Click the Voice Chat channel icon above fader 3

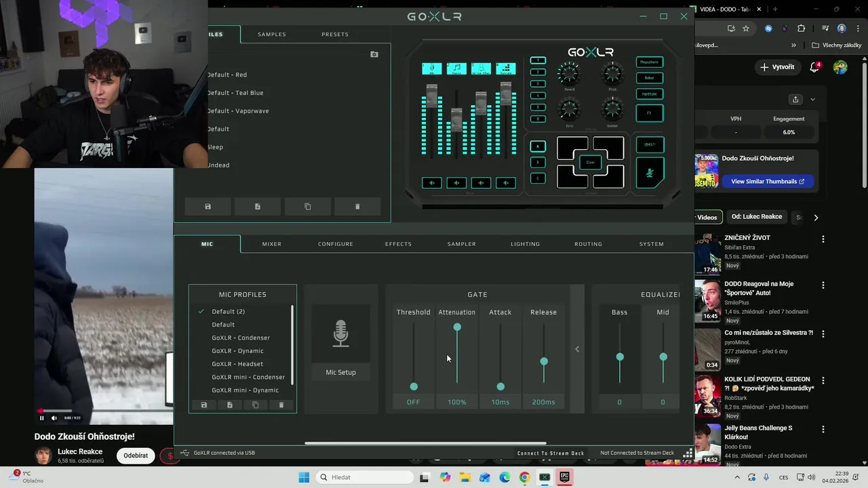[481, 68]
